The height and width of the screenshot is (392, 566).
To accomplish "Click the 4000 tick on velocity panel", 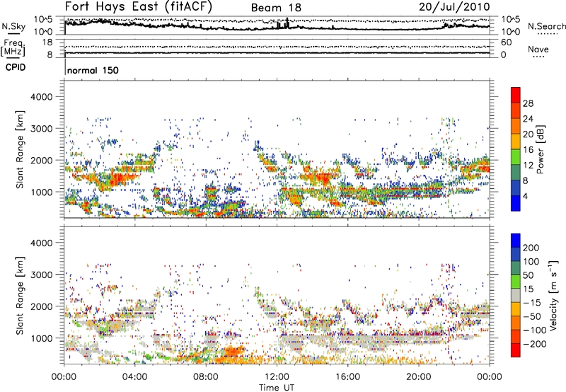I will click(x=41, y=243).
